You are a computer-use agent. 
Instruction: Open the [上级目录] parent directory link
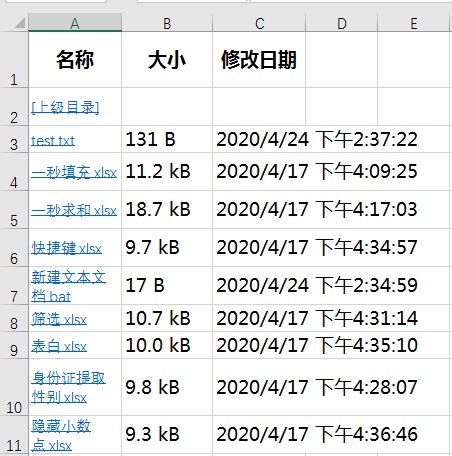pyautogui.click(x=65, y=107)
